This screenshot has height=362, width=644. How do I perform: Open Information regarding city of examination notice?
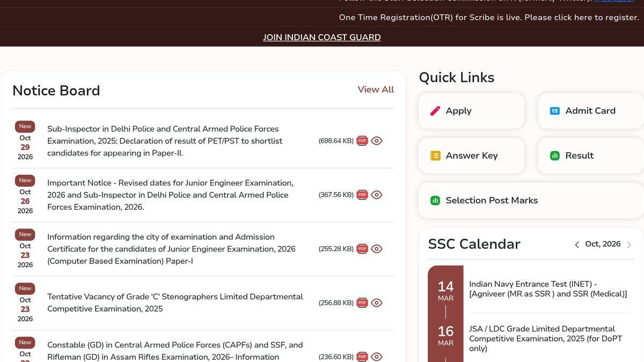point(171,249)
